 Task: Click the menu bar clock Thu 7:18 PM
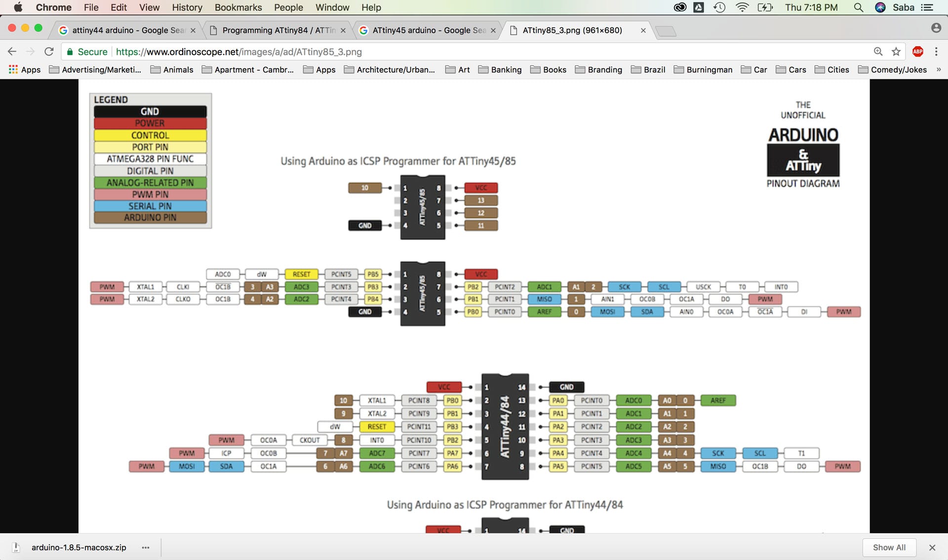click(811, 7)
